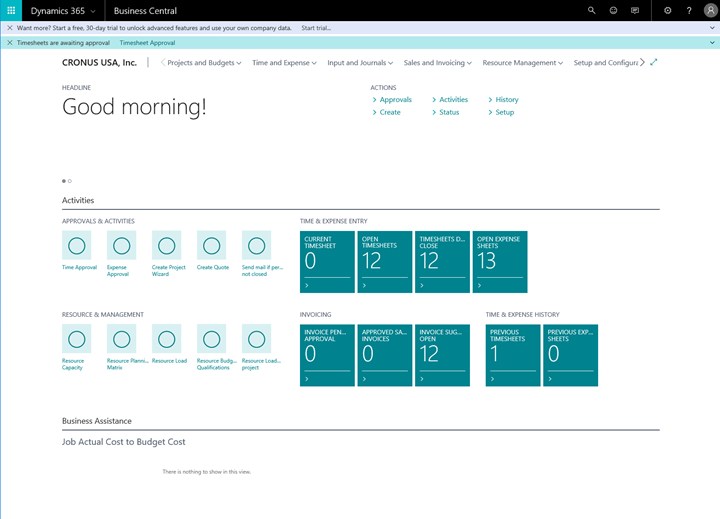Open the user account avatar
Viewport: 720px width, 519px height.
coord(710,11)
